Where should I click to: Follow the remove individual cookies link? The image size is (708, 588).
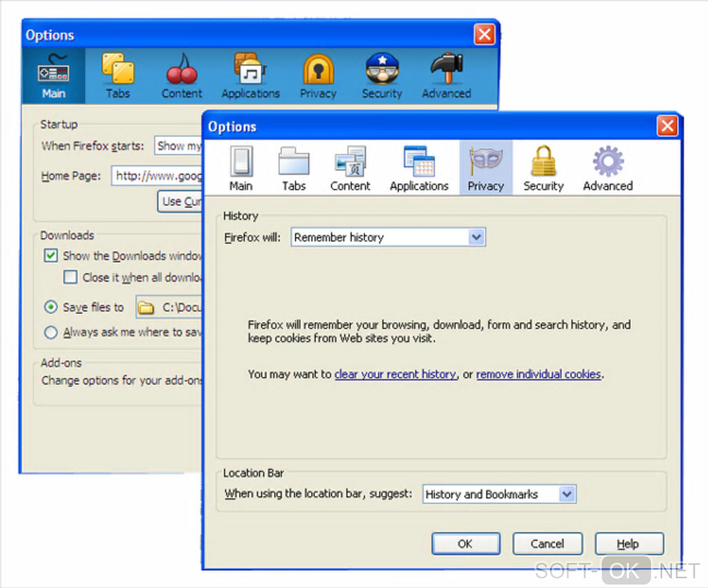(x=538, y=374)
